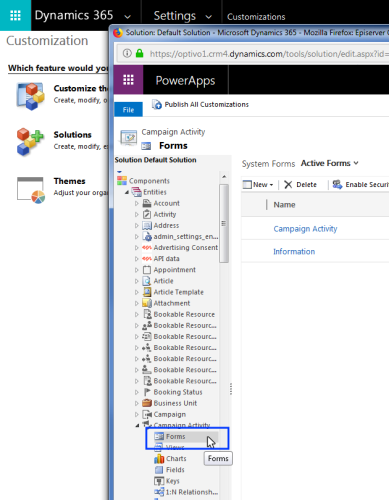Select the Bookable Resource entity in tree
389x500 pixels.
(184, 314)
